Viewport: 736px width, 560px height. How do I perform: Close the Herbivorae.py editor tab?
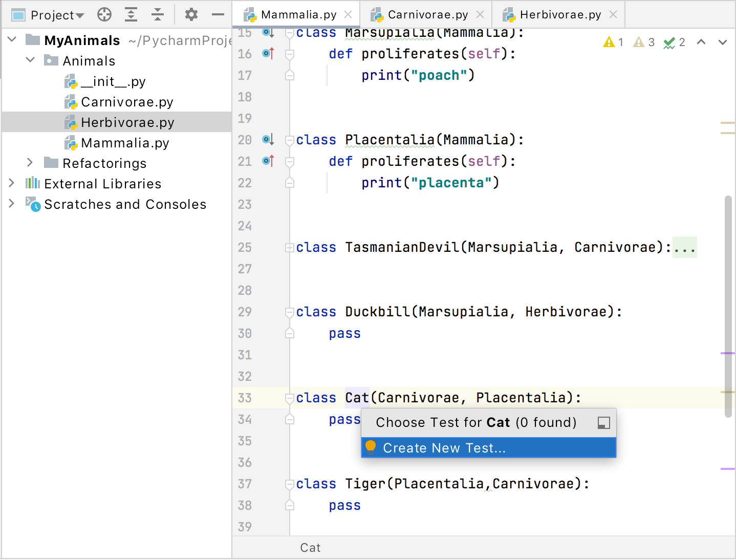tap(613, 15)
